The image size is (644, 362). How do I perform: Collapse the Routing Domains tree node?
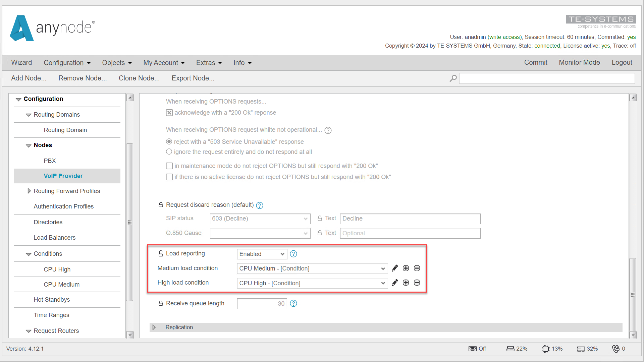[x=29, y=115]
